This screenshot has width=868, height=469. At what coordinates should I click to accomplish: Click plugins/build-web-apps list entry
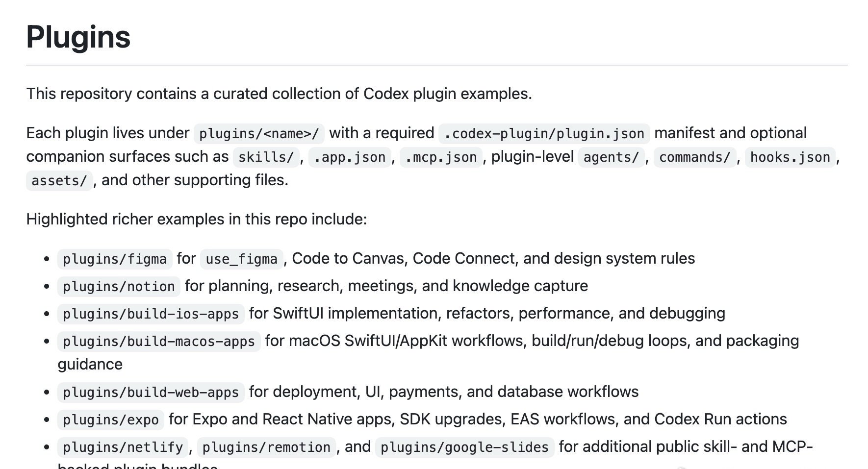click(x=151, y=393)
